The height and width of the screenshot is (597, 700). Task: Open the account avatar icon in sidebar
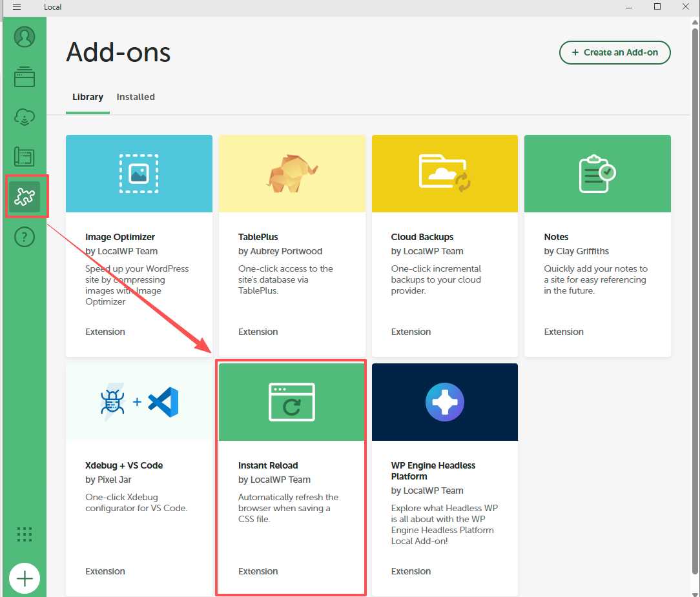[x=25, y=37]
